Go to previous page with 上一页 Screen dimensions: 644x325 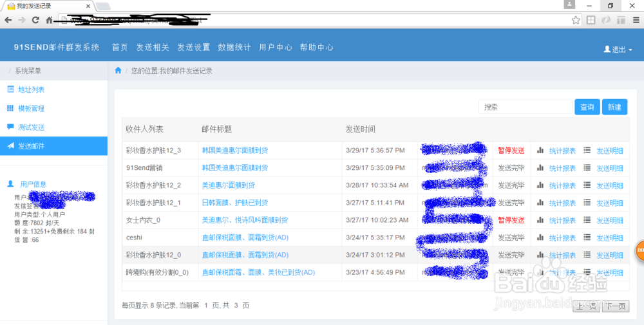click(x=587, y=306)
